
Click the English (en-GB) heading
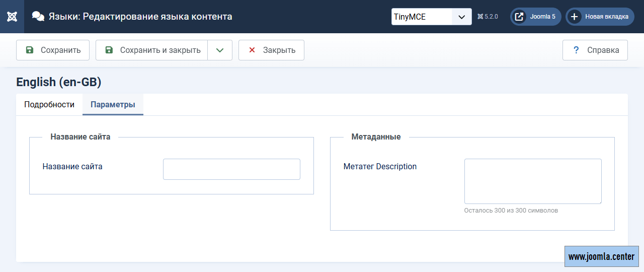click(x=58, y=82)
